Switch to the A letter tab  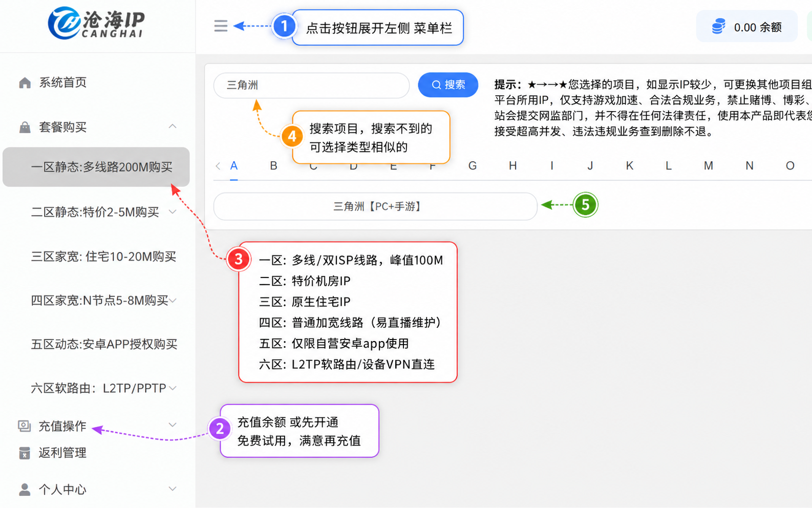click(234, 166)
